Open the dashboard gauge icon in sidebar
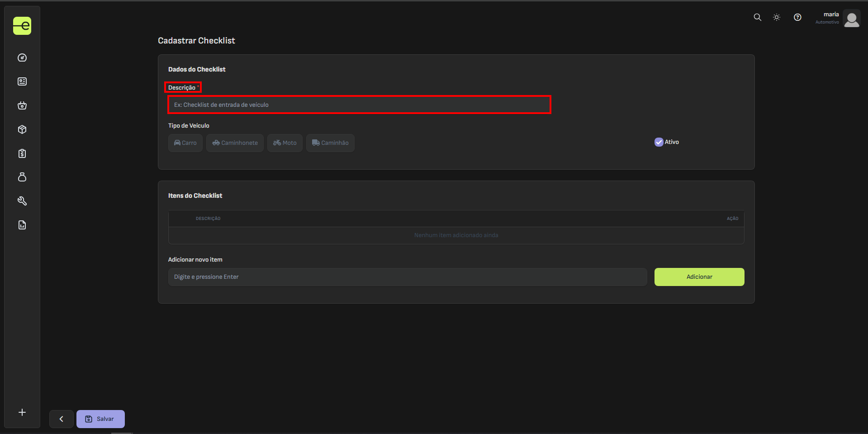 click(x=22, y=58)
